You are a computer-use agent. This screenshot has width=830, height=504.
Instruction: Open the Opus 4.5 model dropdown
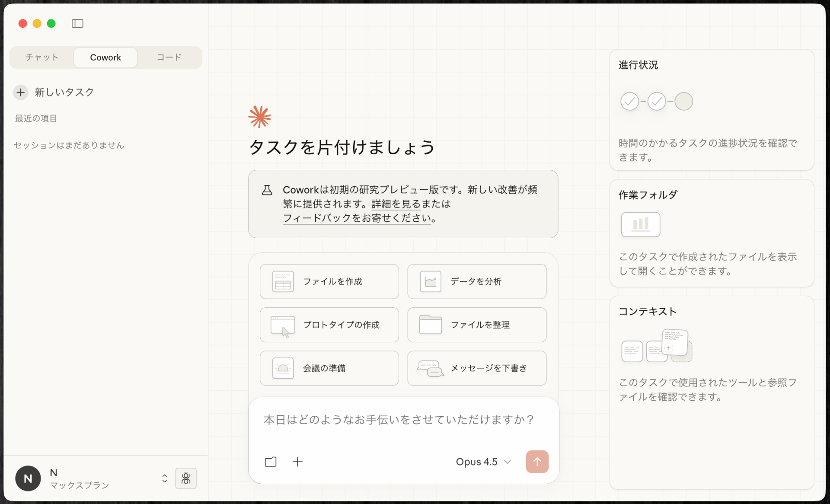[483, 462]
